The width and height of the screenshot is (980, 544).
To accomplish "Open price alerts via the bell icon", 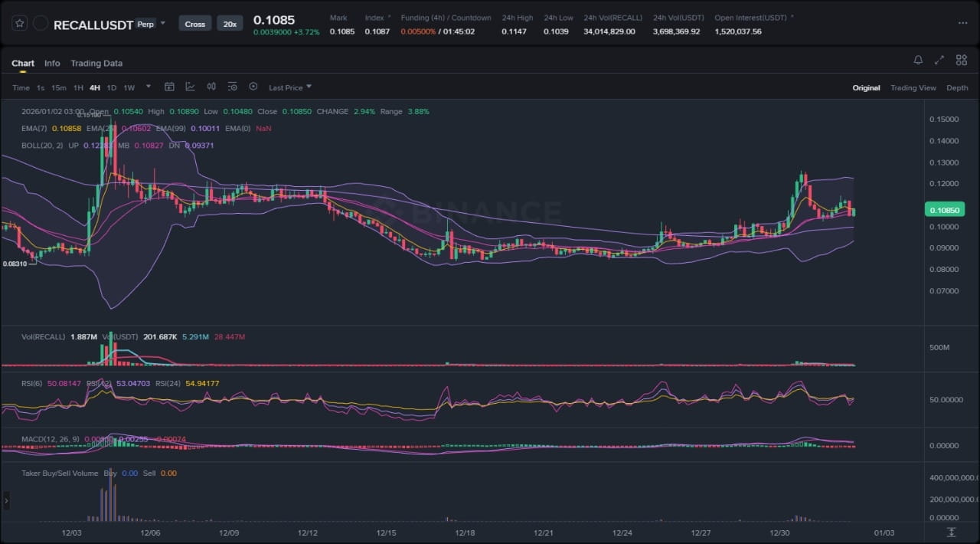I will 918,60.
